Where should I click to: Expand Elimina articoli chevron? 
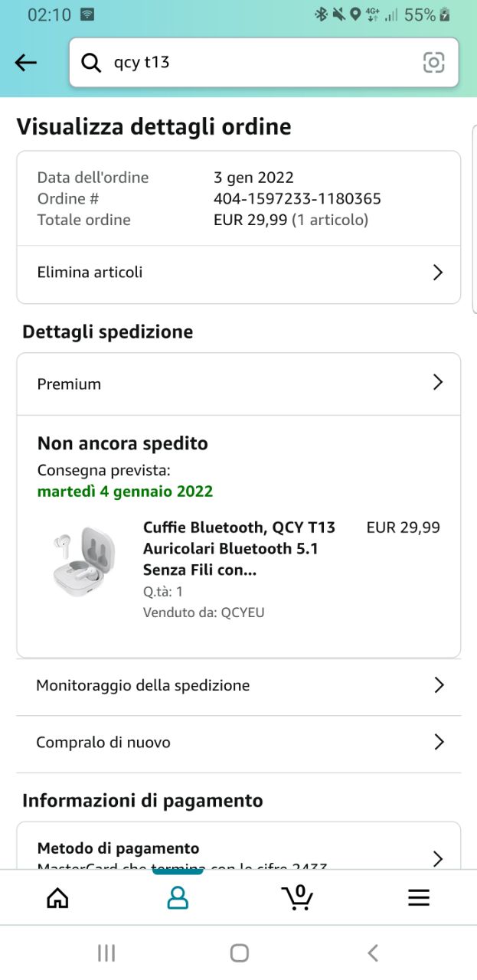[438, 273]
